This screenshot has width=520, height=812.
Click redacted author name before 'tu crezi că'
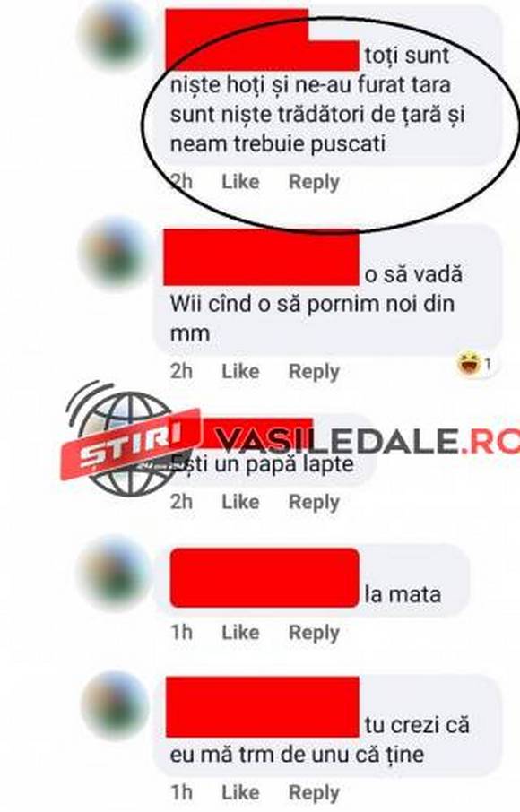(x=263, y=706)
